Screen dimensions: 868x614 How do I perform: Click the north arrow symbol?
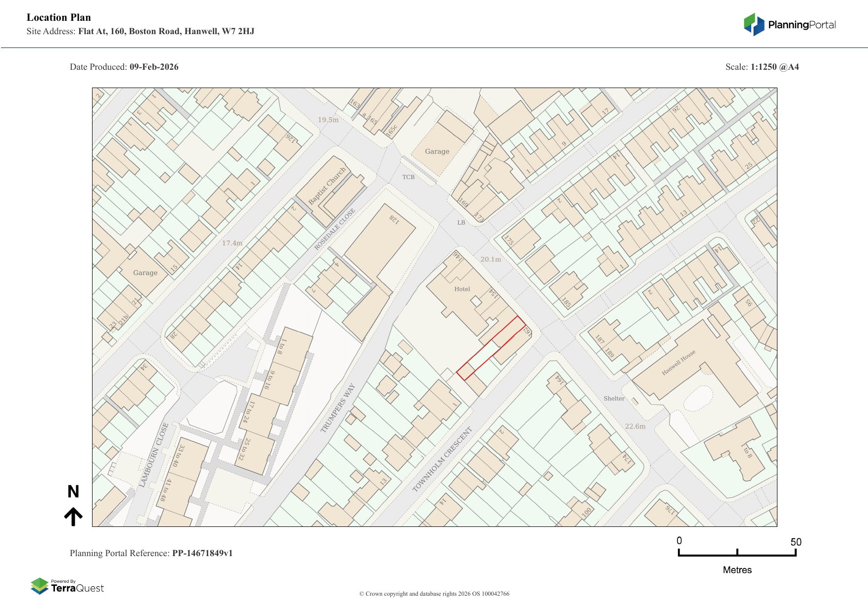pyautogui.click(x=73, y=516)
